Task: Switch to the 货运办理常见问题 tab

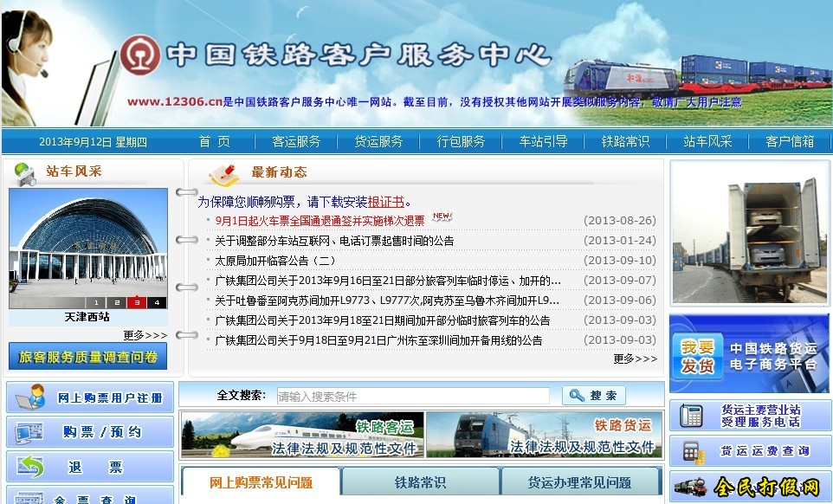Action: tap(579, 482)
